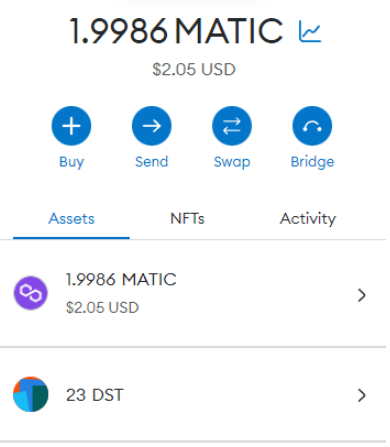Switch to the Assets tab
Image resolution: width=390 pixels, height=447 pixels.
tap(71, 219)
